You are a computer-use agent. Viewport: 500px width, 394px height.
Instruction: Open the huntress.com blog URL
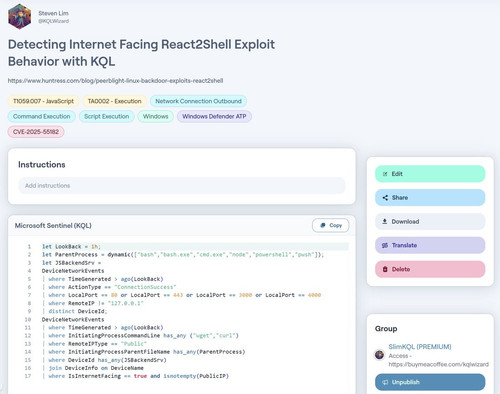(x=115, y=81)
